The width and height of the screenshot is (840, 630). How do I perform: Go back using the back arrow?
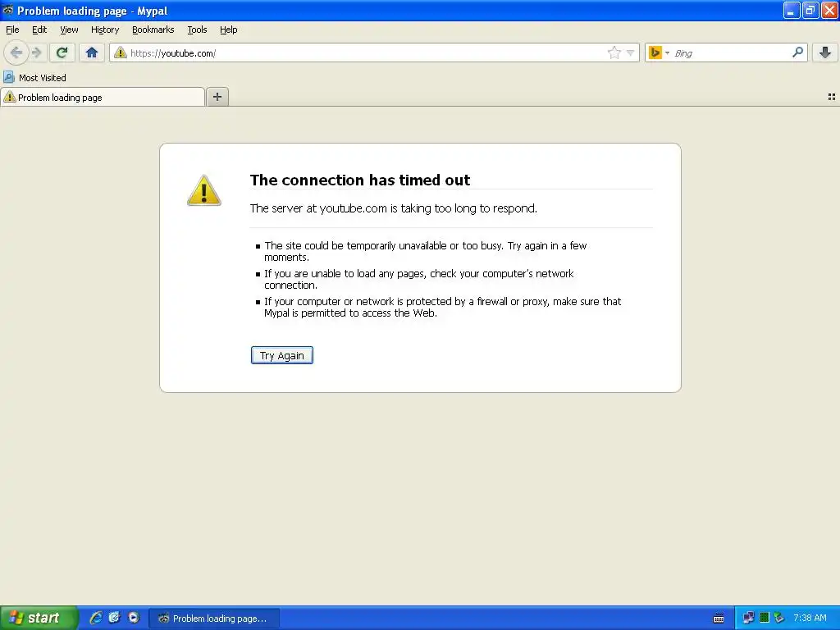click(x=16, y=52)
